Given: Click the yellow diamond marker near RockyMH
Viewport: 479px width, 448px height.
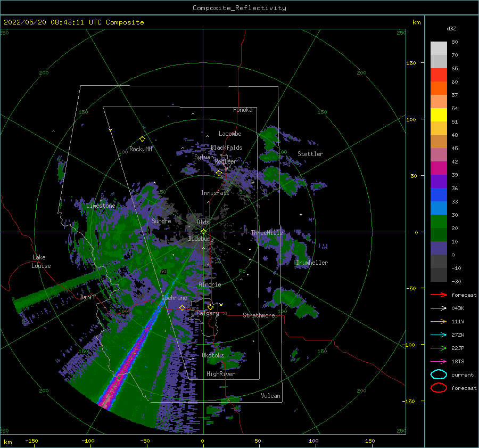Looking at the screenshot, I should [x=142, y=139].
